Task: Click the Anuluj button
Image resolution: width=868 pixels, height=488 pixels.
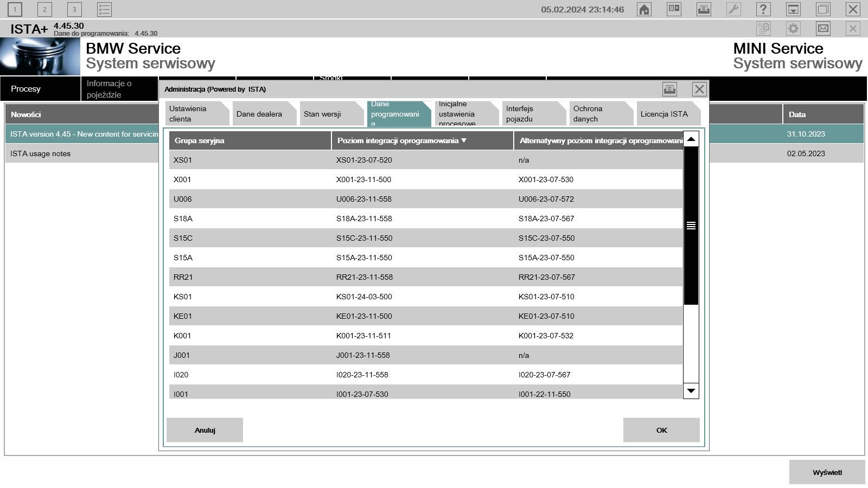Action: 205,430
